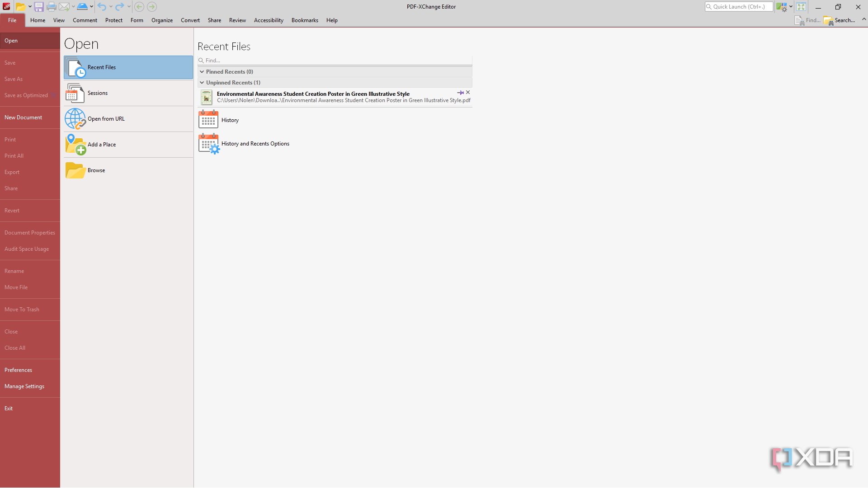Open the dropdown next to the Open folder icon
This screenshot has height=488, width=868.
tap(29, 7)
